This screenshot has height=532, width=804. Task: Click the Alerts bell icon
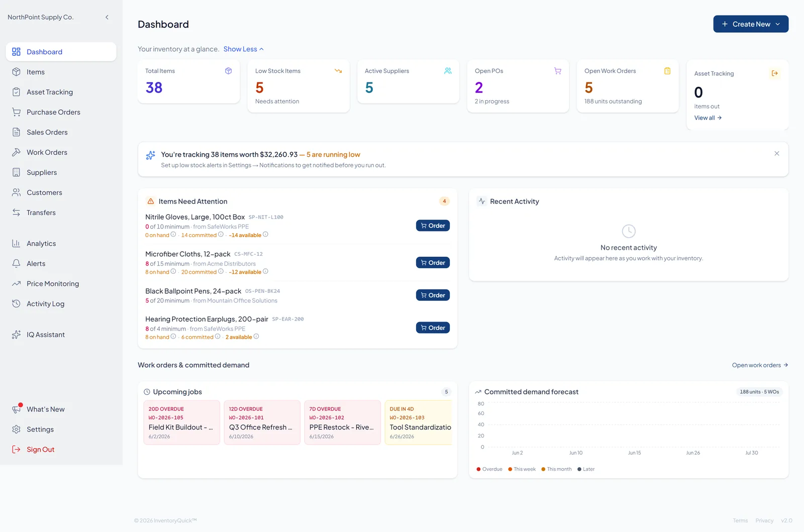(x=16, y=263)
